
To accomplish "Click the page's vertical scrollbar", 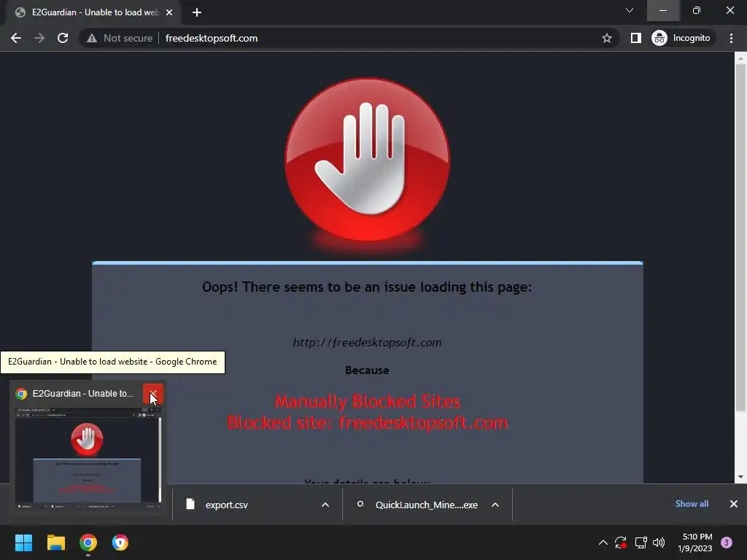I will (740, 238).
